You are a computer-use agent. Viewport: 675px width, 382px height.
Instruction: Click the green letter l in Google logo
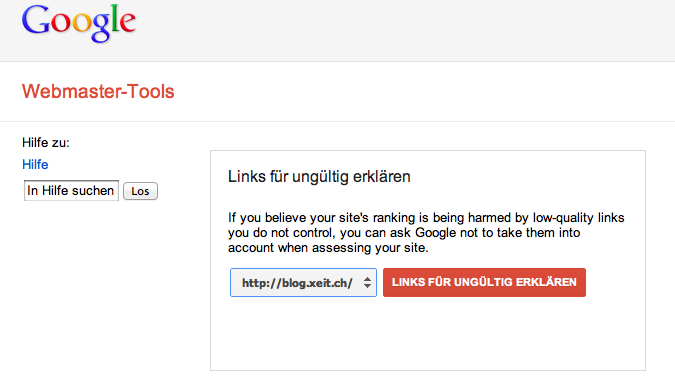click(114, 18)
